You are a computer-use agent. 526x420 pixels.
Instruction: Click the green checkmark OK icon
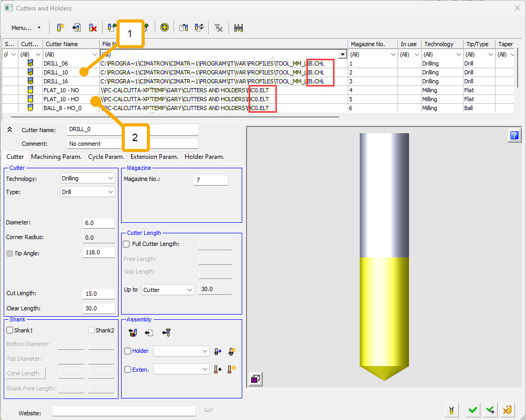tap(473, 410)
